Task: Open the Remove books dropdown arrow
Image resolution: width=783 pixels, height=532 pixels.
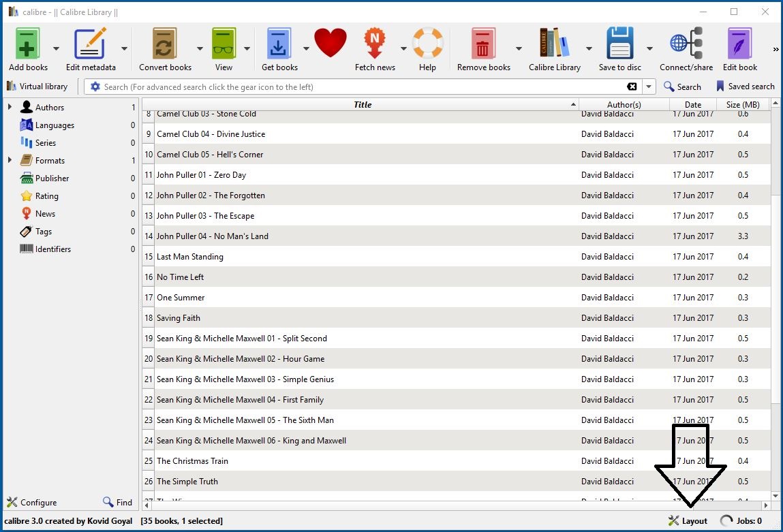Action: click(519, 48)
